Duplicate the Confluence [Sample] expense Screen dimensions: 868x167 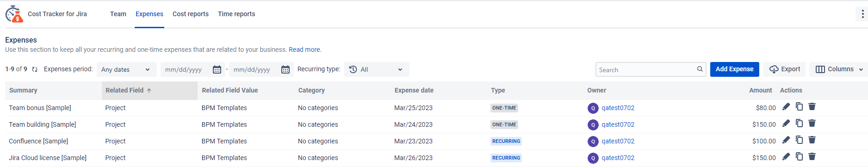(799, 140)
